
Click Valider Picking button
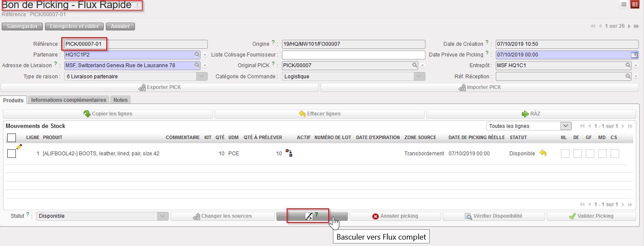point(591,216)
